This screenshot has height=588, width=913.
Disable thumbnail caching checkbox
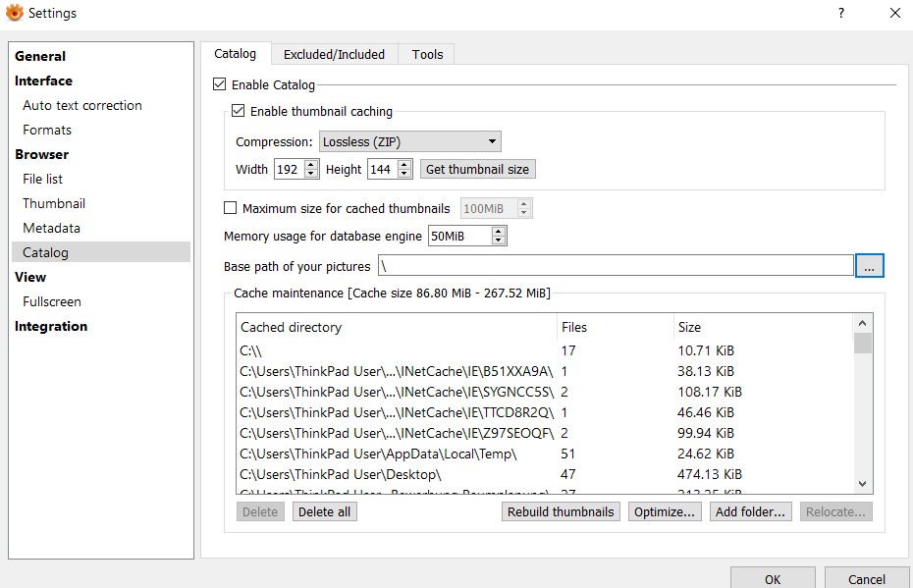239,112
